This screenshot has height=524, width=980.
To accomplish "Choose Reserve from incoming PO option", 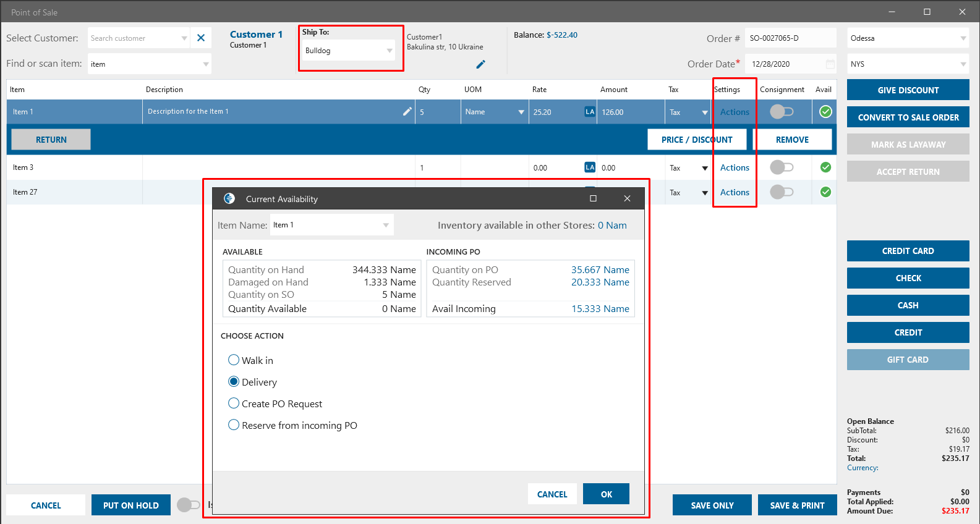I will pos(234,425).
